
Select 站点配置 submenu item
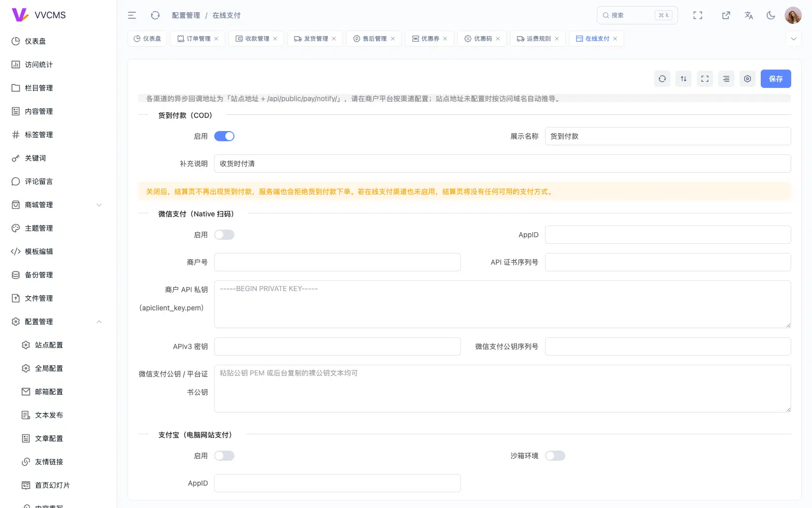pos(58,345)
